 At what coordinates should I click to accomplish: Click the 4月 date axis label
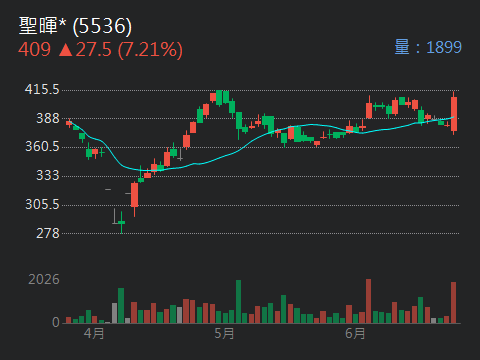[x=94, y=333]
